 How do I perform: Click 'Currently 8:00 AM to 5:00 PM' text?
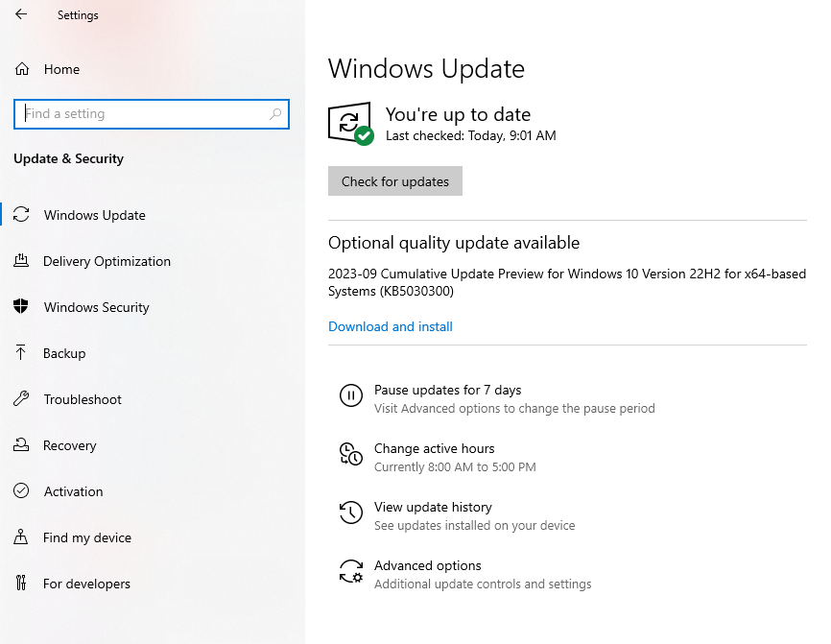(x=455, y=467)
